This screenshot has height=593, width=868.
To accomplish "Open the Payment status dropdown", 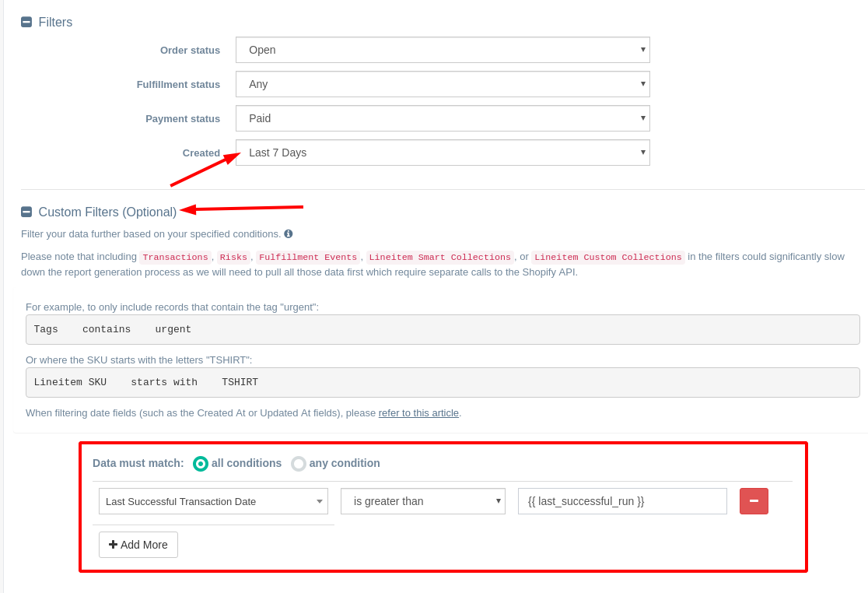I will (x=443, y=118).
